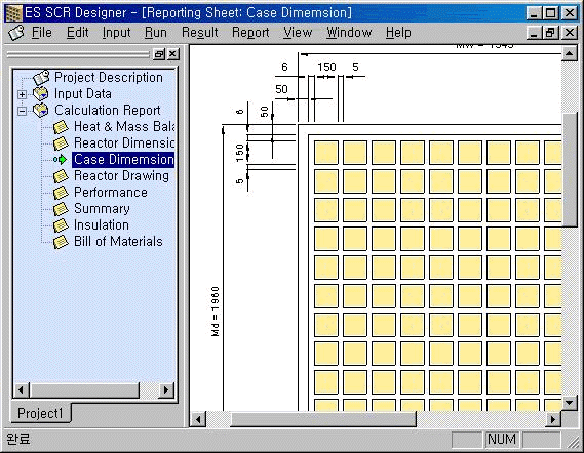Screen dimensions: 584x453
Task: Close the project tree panel
Action: tap(172, 54)
